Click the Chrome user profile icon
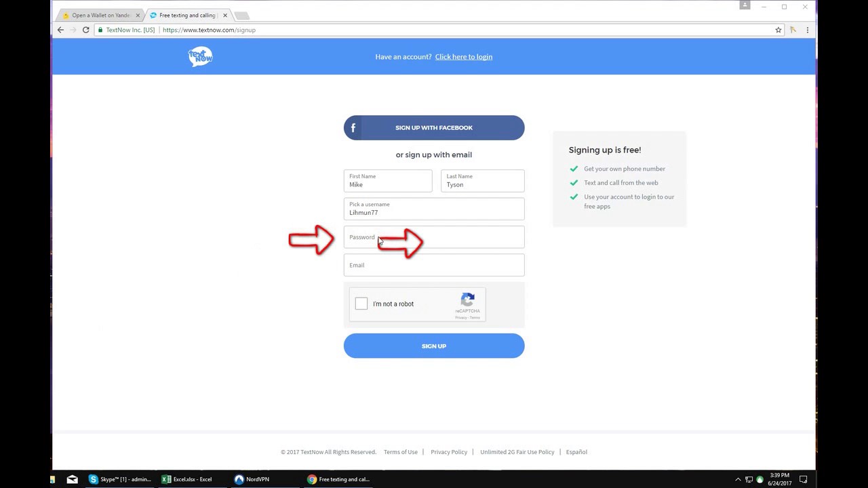This screenshot has height=488, width=868. pyautogui.click(x=745, y=5)
